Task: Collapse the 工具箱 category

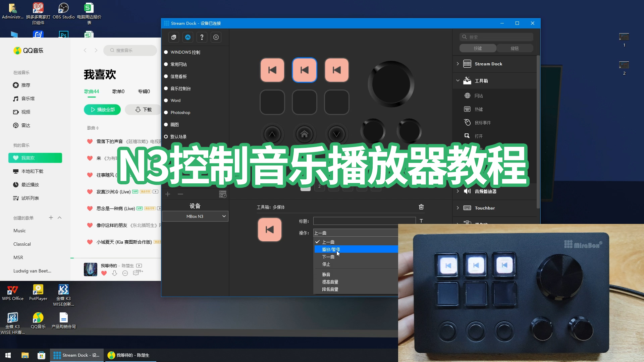Action: pos(458,80)
